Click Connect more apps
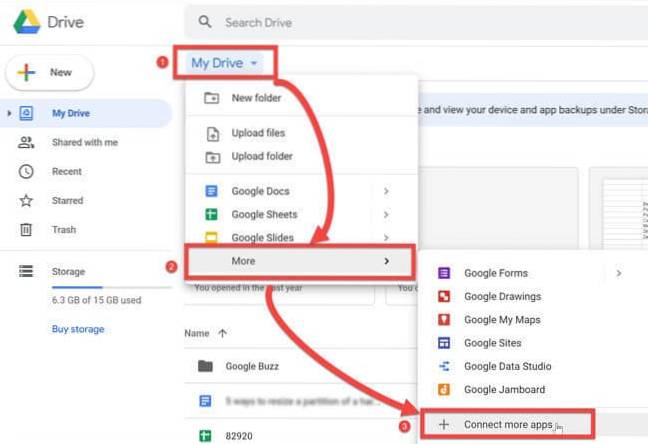The height and width of the screenshot is (444, 648). click(x=508, y=424)
